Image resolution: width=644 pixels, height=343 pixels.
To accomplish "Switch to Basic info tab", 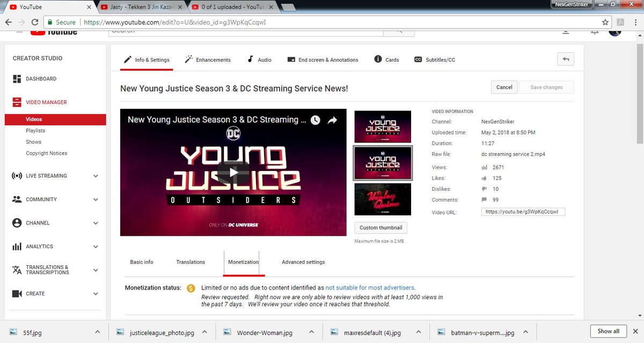I will [x=142, y=262].
